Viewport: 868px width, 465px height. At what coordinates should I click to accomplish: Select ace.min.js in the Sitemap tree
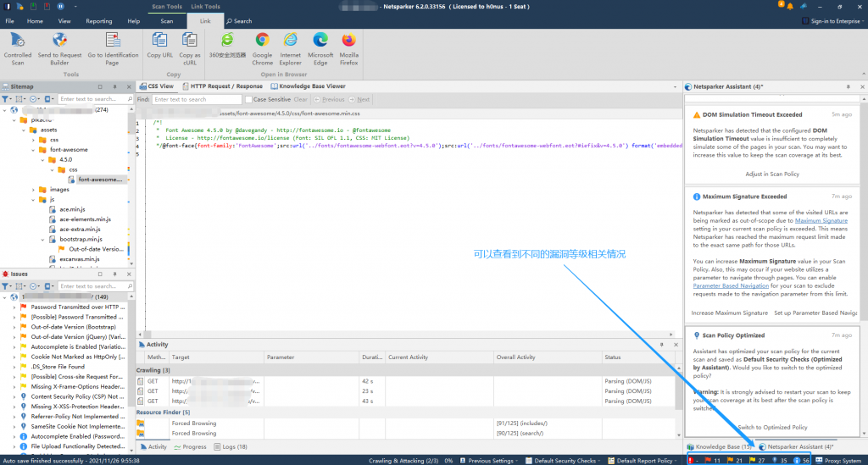point(72,209)
